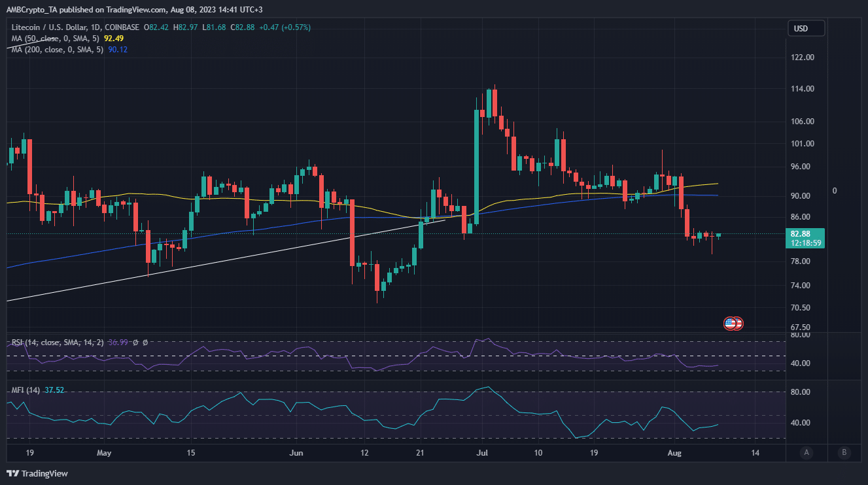Click the 74.00 price axis label
This screenshot has width=868, height=485.
click(x=801, y=286)
